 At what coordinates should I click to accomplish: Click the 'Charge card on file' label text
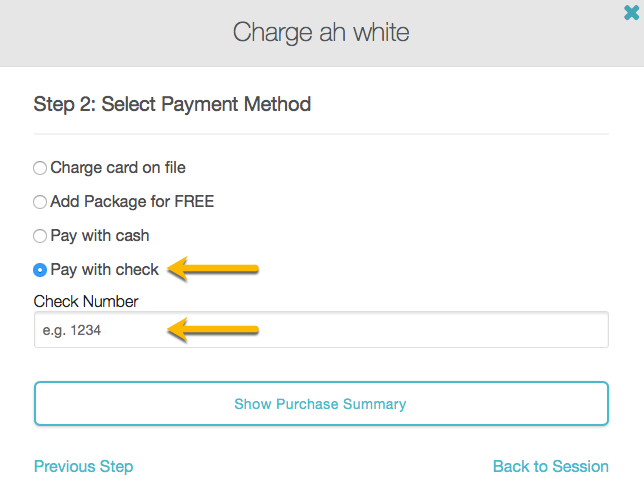tap(118, 168)
